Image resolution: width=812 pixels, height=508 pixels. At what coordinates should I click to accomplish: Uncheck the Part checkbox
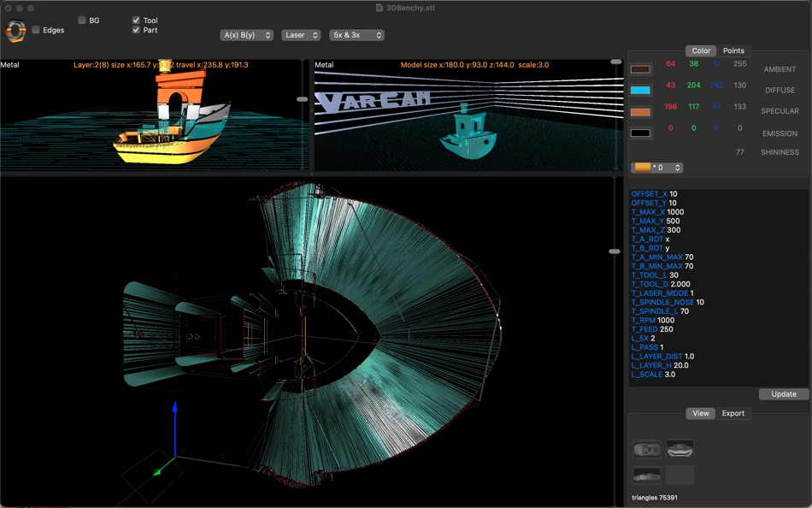(136, 30)
